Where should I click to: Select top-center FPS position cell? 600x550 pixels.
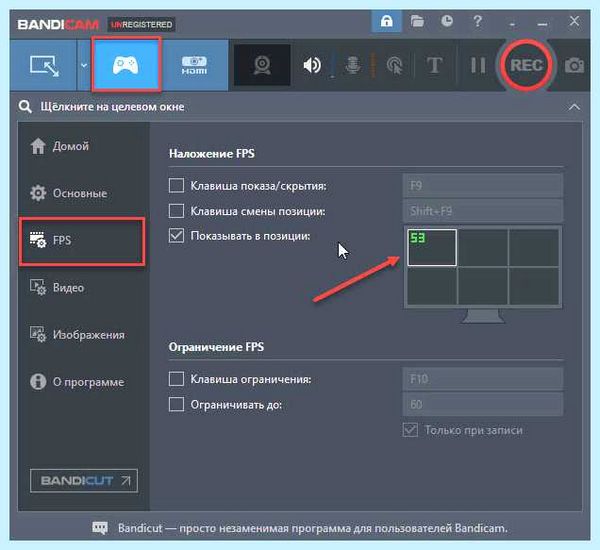[483, 247]
